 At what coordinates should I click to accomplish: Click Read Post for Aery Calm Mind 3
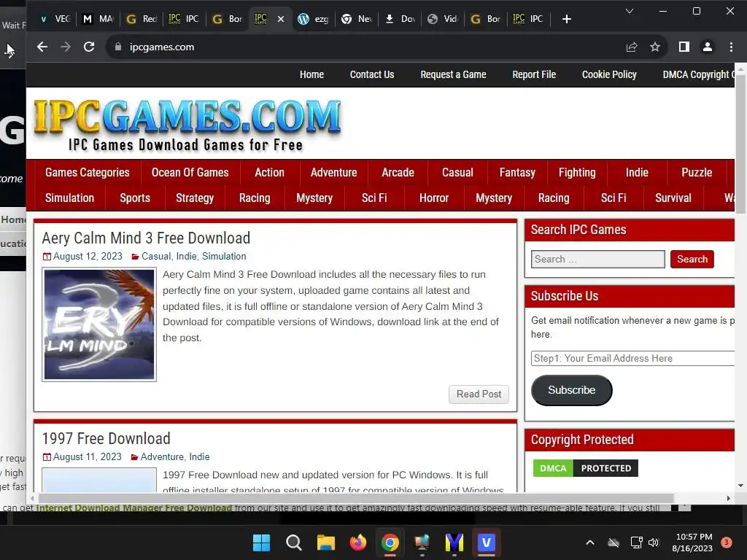coord(479,394)
